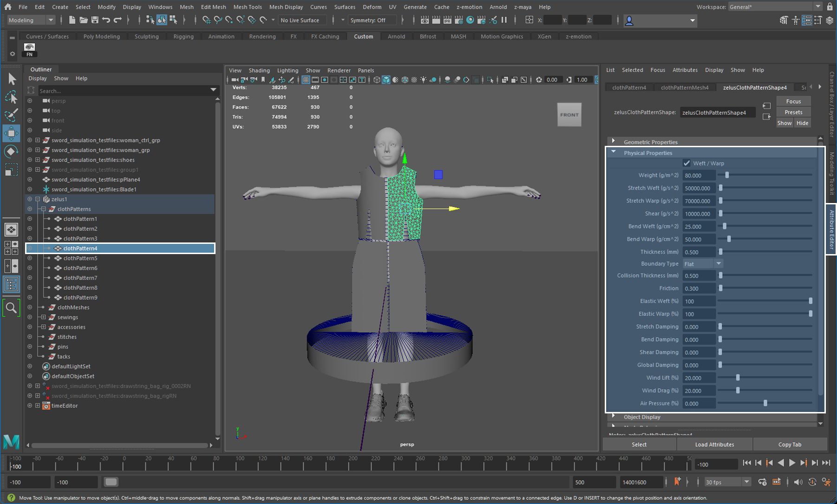Click the Copy Tab button
This screenshot has height=504, width=837.
pos(790,445)
